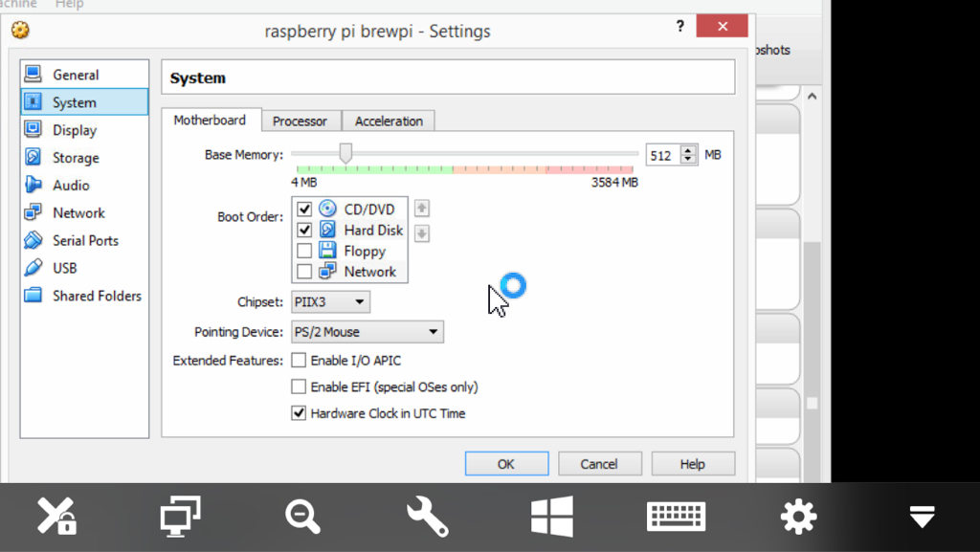Enable EFI (special OSes only) checkbox
The height and width of the screenshot is (552, 980).
click(299, 386)
